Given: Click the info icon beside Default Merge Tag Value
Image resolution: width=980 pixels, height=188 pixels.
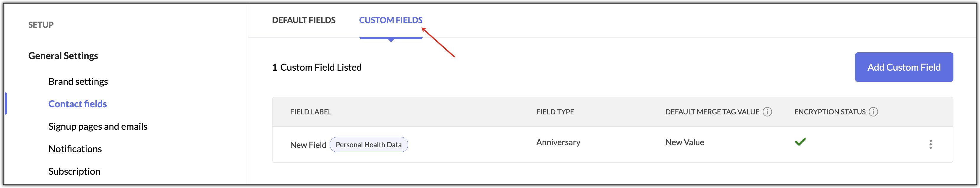Looking at the screenshot, I should [x=767, y=112].
